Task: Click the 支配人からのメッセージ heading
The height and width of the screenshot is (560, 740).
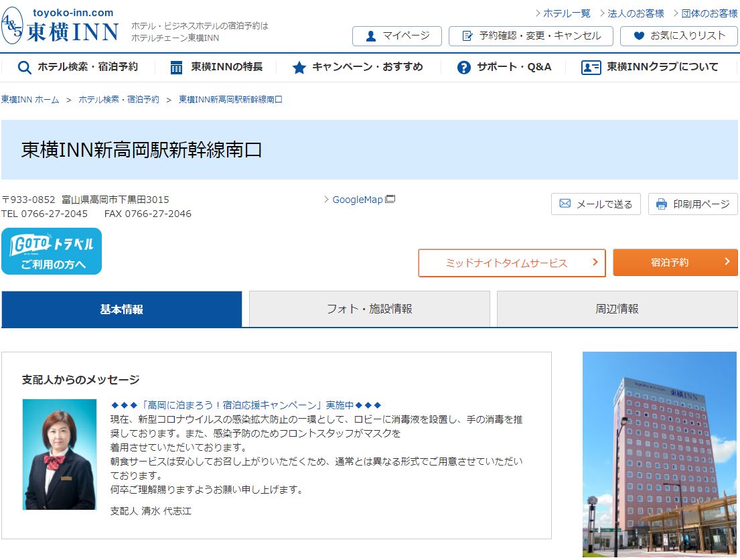Action: (81, 380)
